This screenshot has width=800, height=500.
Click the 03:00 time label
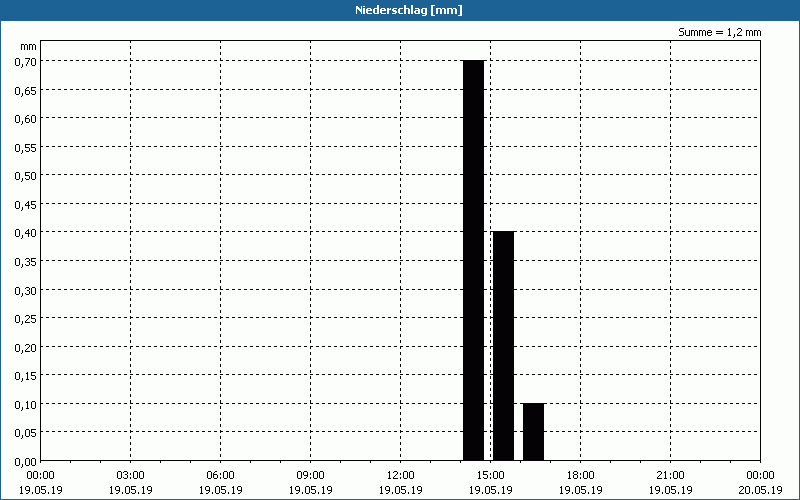coord(131,475)
